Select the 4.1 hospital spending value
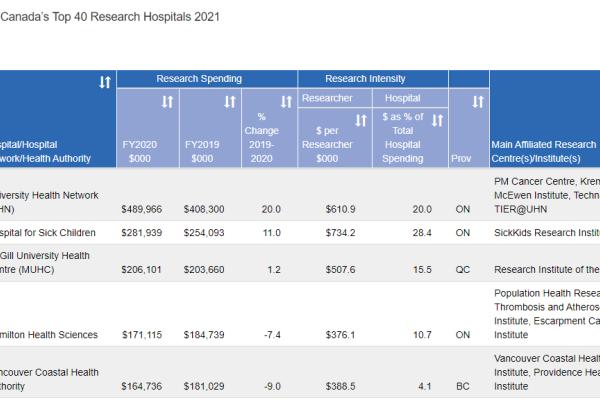600x400 pixels. pos(424,387)
